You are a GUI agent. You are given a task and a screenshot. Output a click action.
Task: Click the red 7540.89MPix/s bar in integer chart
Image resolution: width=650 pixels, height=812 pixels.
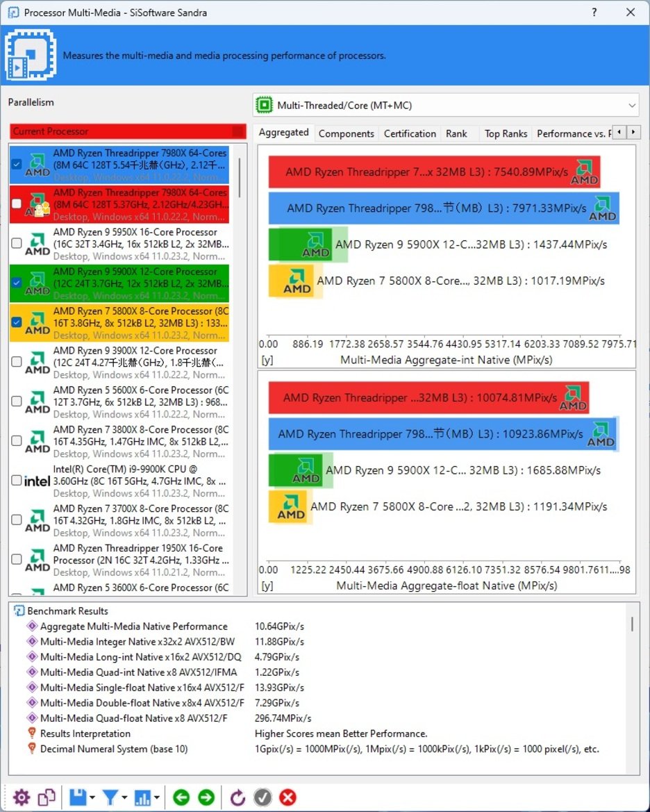tap(434, 172)
